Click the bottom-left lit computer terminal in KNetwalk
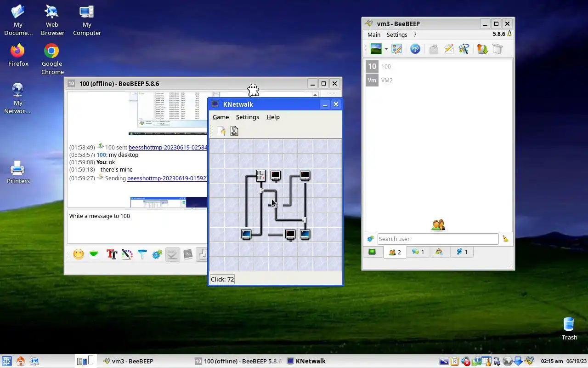Screen dimensions: 588x368 [246, 235]
